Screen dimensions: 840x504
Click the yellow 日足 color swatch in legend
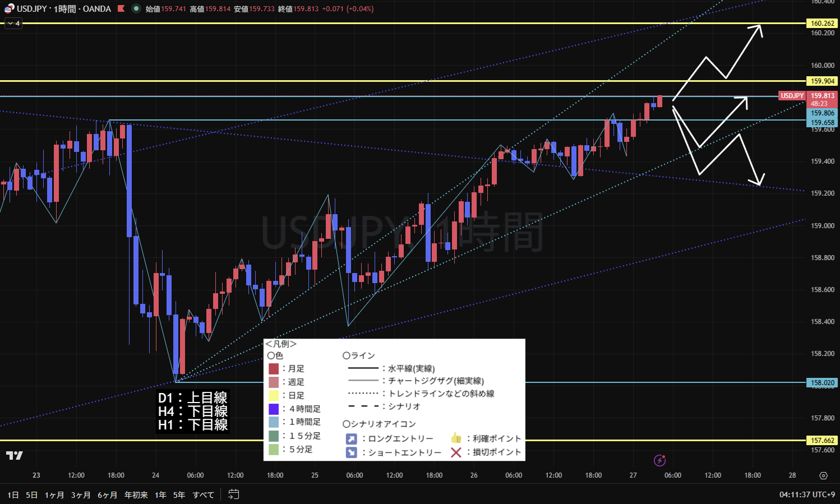[274, 395]
